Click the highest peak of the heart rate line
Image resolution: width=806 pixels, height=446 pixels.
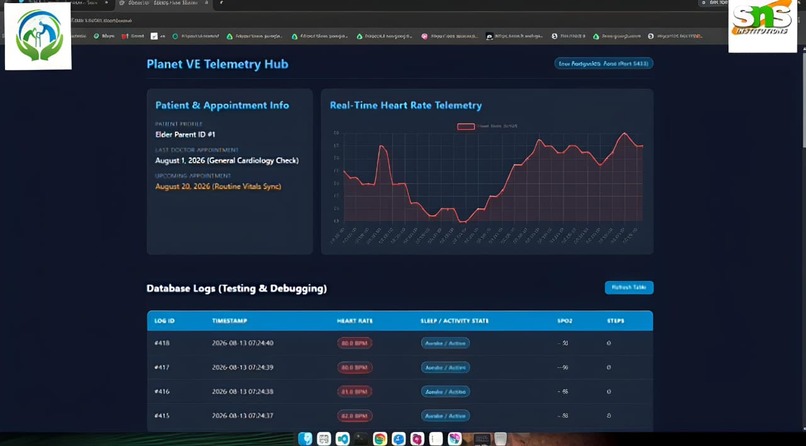point(625,133)
